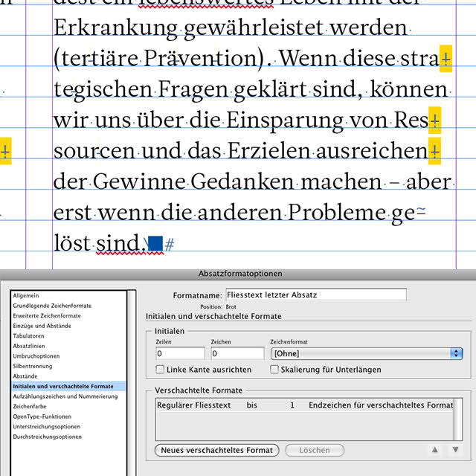476x476 pixels.
Task: Go to OpenType-Funktionen section
Action: tap(42, 416)
